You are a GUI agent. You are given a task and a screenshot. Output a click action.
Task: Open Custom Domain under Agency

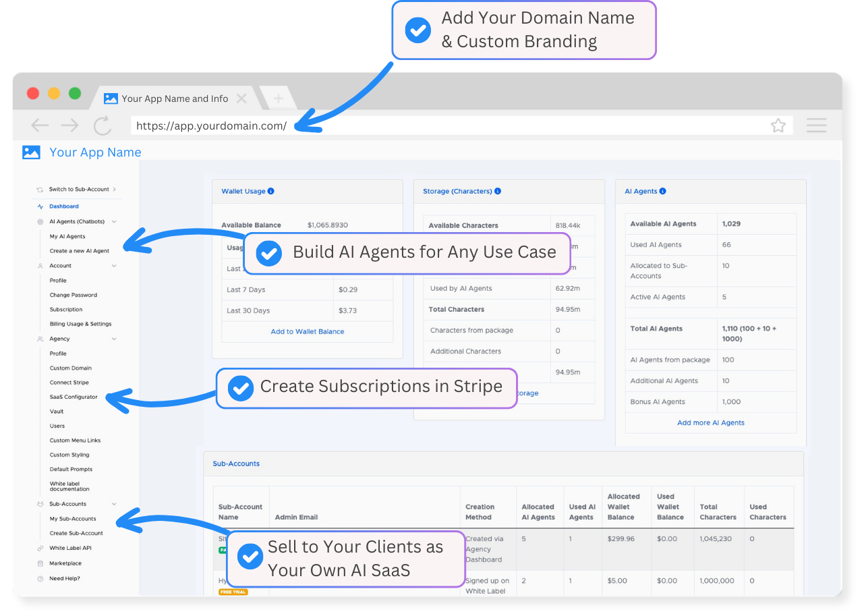pos(71,368)
